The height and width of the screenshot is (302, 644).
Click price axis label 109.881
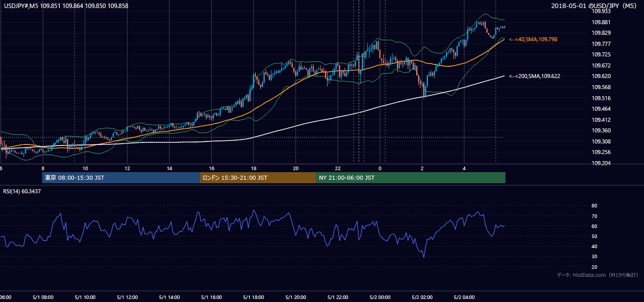click(601, 22)
